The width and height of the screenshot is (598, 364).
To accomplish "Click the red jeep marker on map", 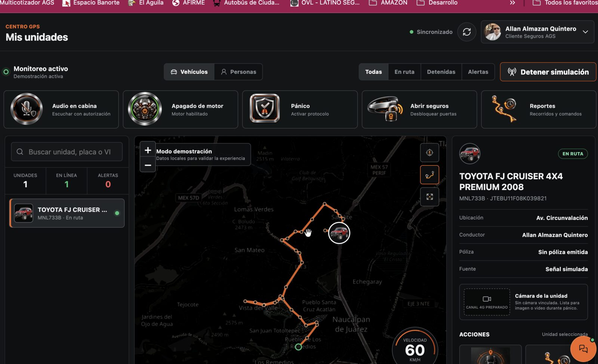I will (339, 233).
